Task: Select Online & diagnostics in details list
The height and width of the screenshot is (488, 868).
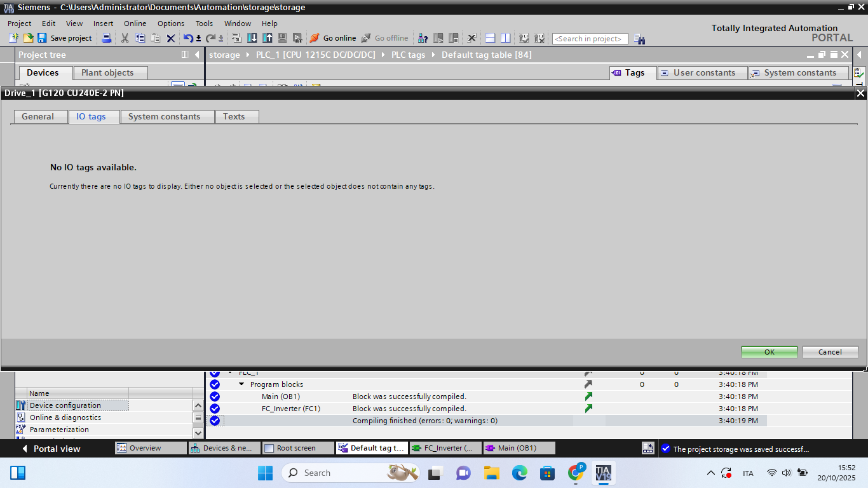Action: pyautogui.click(x=65, y=417)
